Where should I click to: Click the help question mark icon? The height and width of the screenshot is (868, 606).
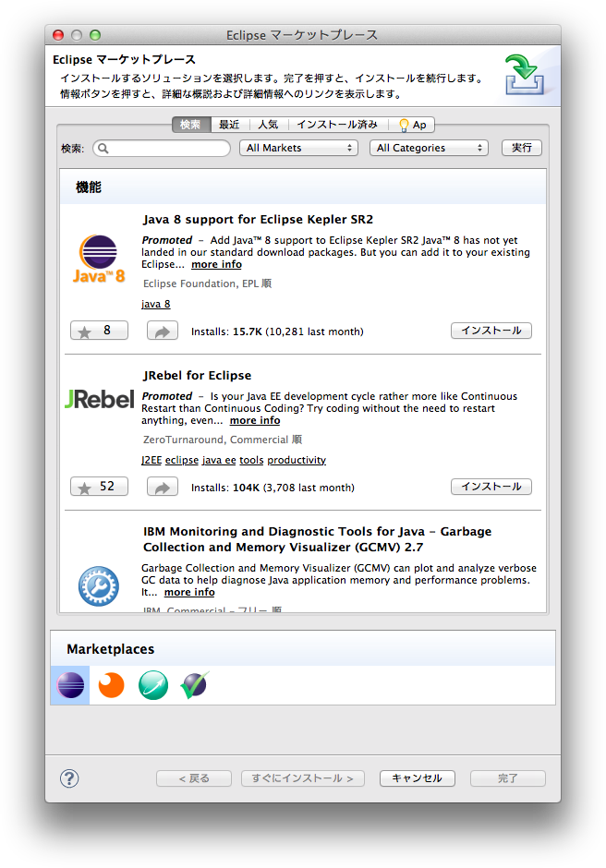tap(69, 778)
